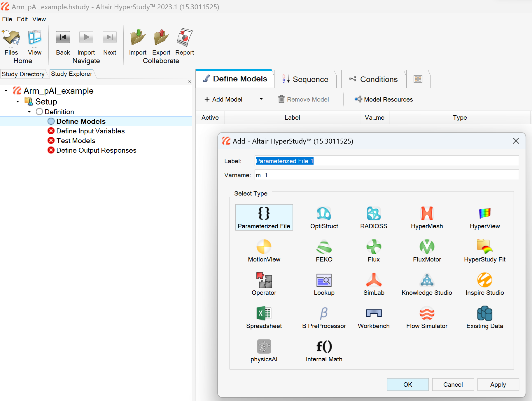Pick the HyperStudy Fit model type
This screenshot has height=401, width=532.
tap(485, 251)
